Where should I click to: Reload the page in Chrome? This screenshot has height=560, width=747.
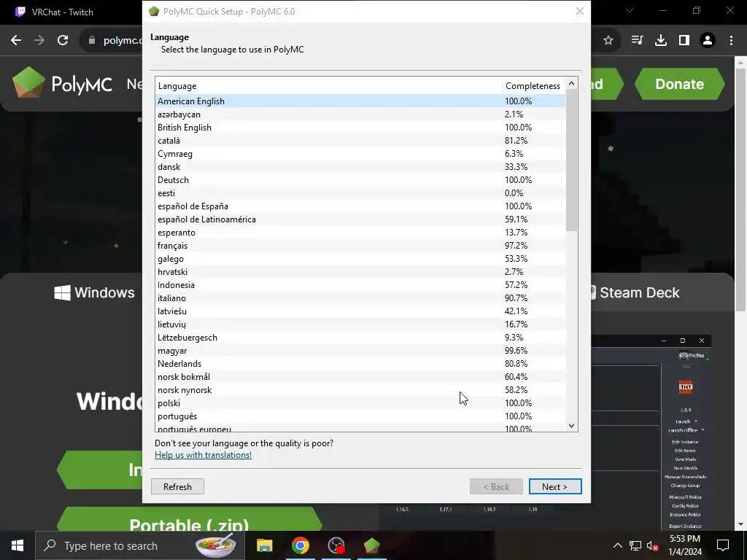[x=63, y=41]
